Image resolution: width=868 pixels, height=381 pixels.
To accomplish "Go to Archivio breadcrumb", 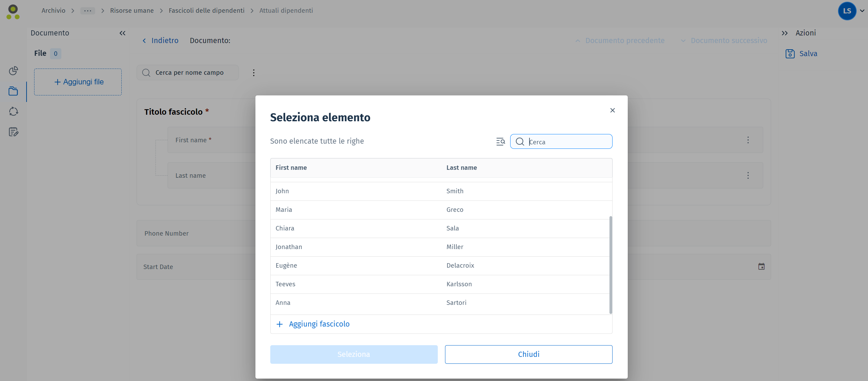I will coord(53,11).
